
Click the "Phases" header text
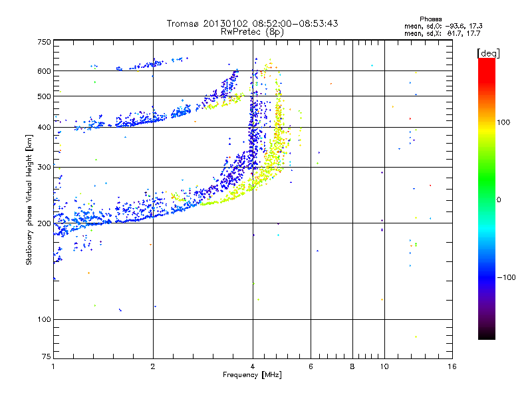coord(430,19)
